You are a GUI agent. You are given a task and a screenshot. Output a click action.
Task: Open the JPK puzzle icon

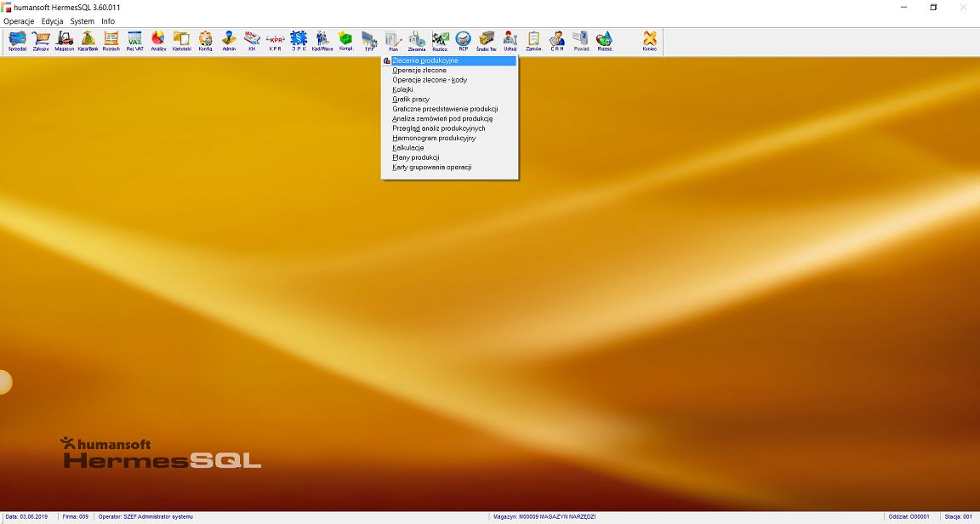(x=299, y=42)
